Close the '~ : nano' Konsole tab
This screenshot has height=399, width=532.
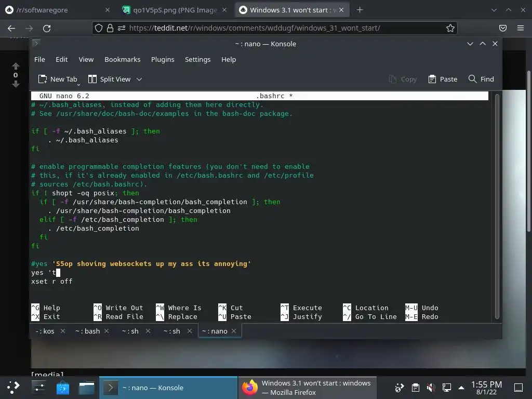(234, 331)
